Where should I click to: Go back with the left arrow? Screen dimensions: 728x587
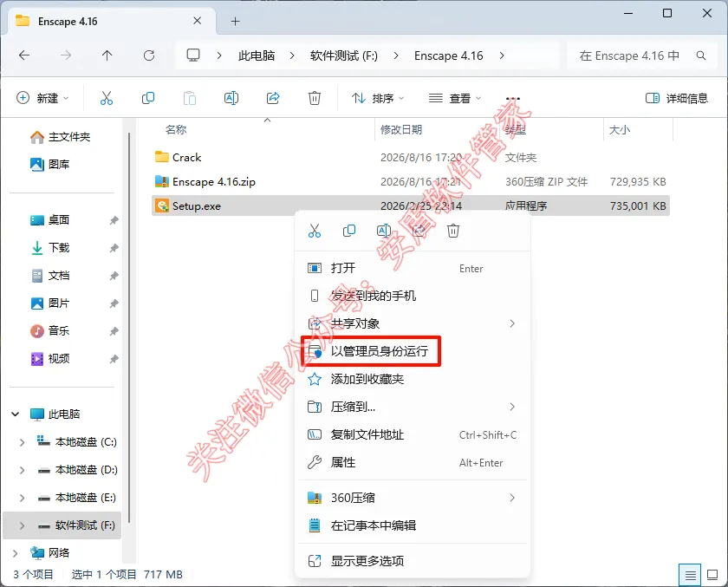(x=24, y=55)
